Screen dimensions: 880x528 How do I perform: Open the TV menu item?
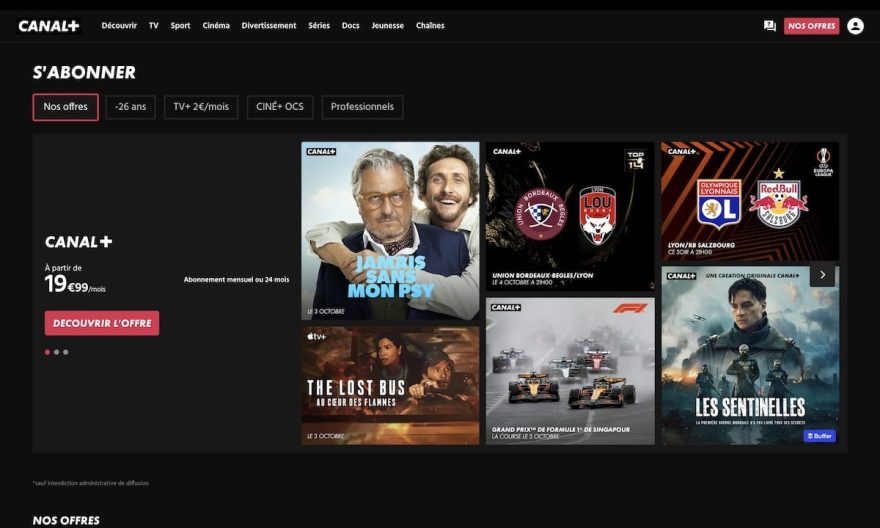point(154,25)
